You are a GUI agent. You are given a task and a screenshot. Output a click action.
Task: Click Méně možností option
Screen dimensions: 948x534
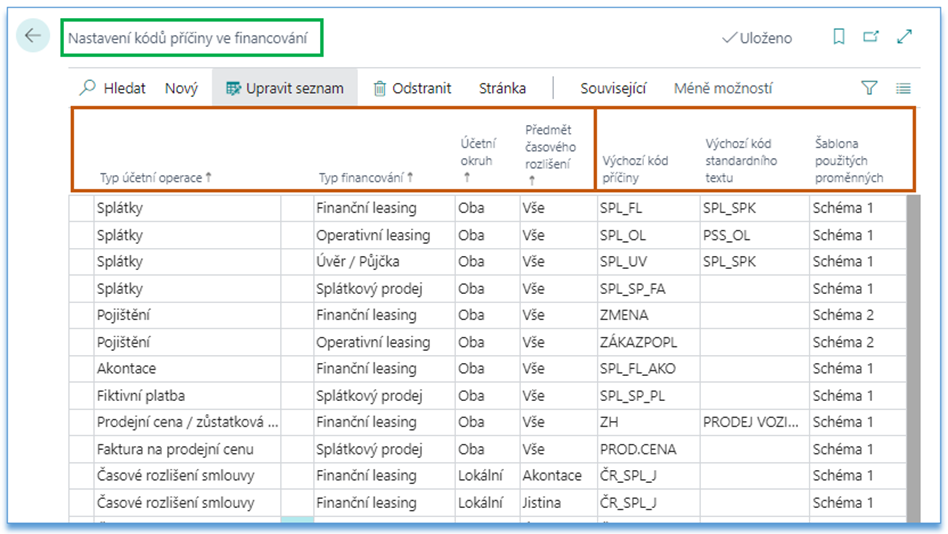(722, 88)
